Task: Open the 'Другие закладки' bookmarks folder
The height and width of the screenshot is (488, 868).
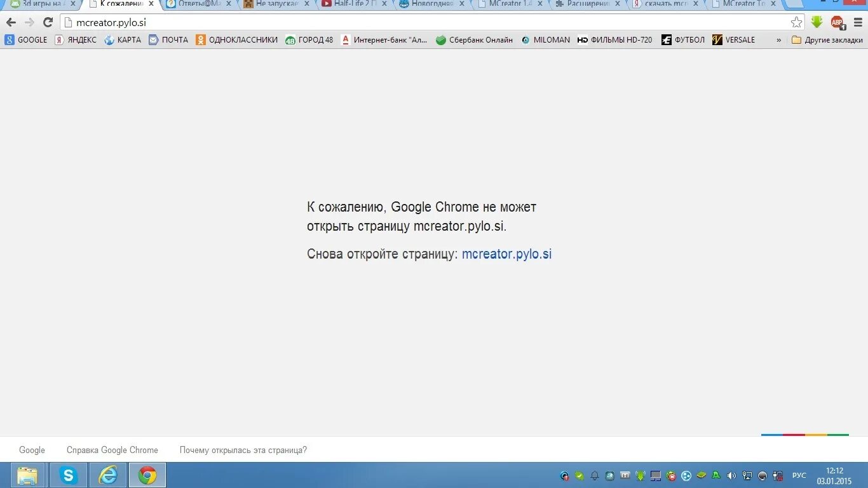Action: click(827, 39)
